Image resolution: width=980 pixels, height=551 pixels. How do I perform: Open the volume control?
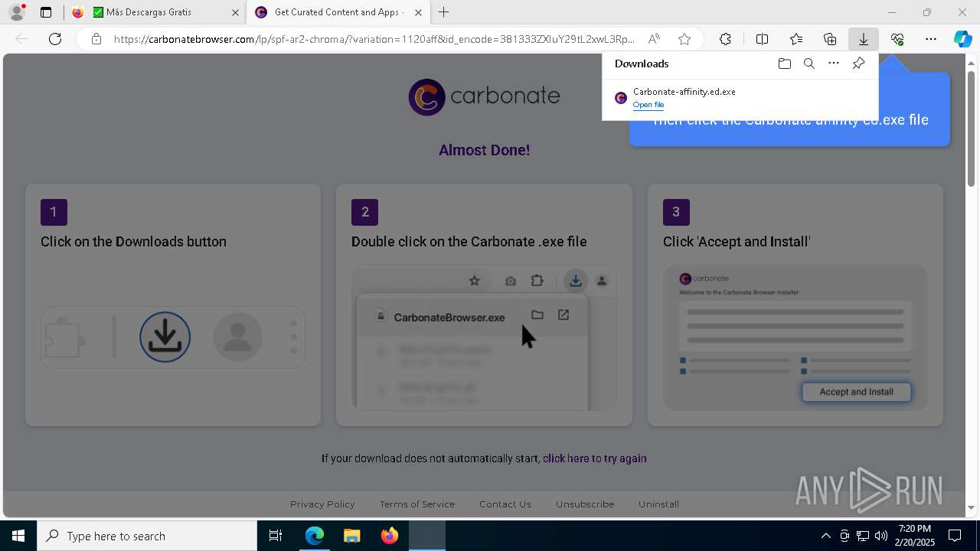[x=881, y=536]
